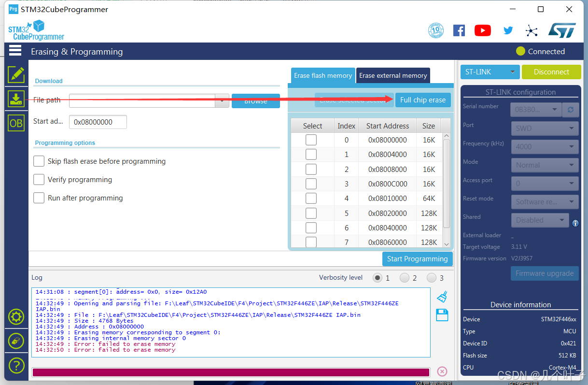Switch to Erase flash memory tab
This screenshot has width=588, height=385.
click(323, 75)
